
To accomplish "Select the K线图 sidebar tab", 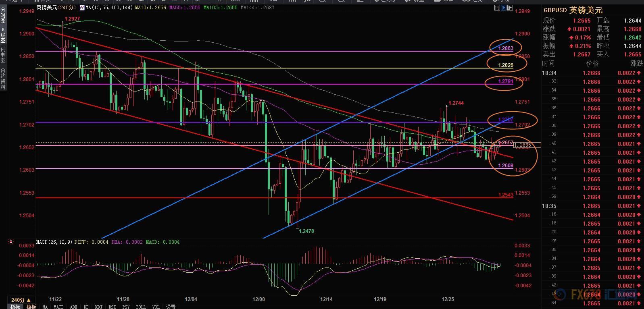I will pos(3,35).
